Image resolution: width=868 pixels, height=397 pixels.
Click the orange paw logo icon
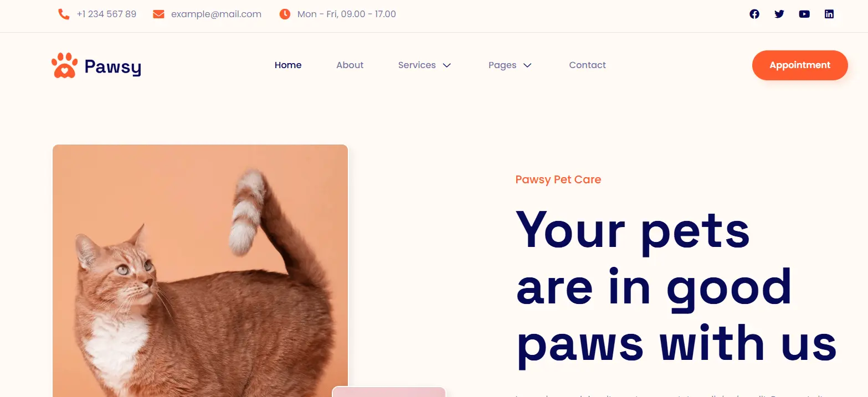pyautogui.click(x=65, y=65)
